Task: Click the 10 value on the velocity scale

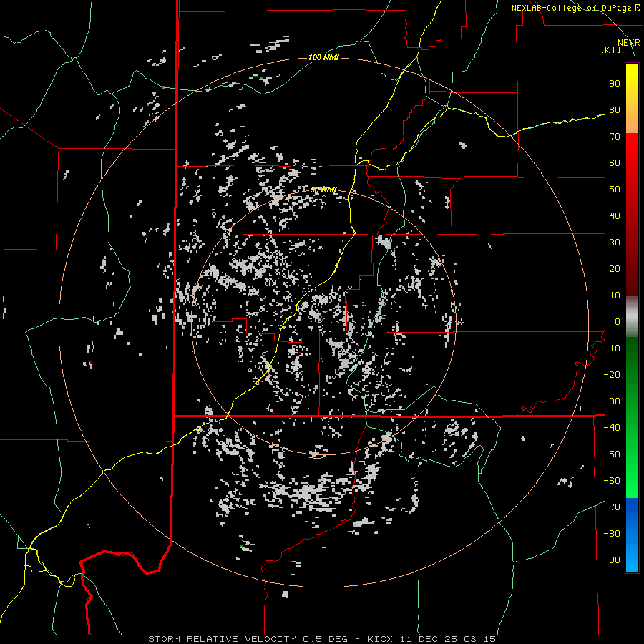Action: pos(615,296)
